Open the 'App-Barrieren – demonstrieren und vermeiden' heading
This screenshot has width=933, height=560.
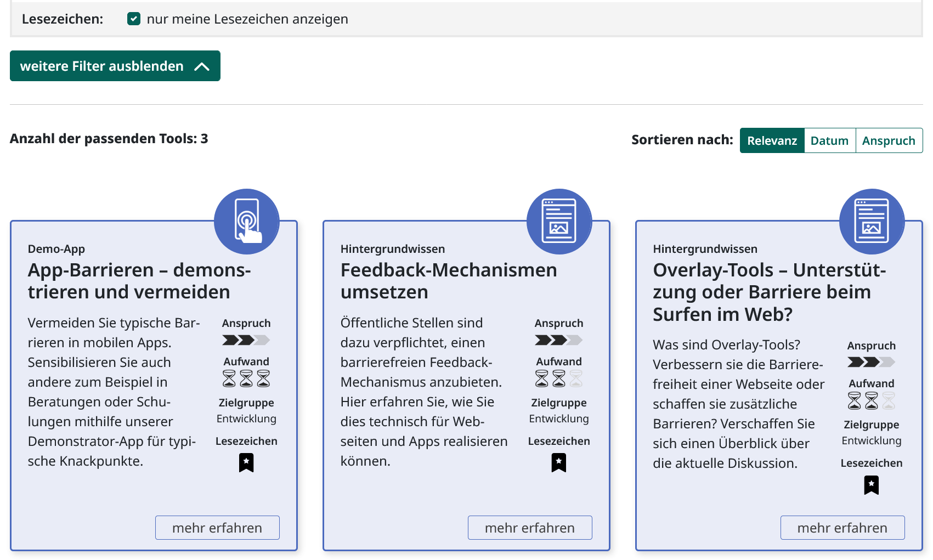[139, 281]
